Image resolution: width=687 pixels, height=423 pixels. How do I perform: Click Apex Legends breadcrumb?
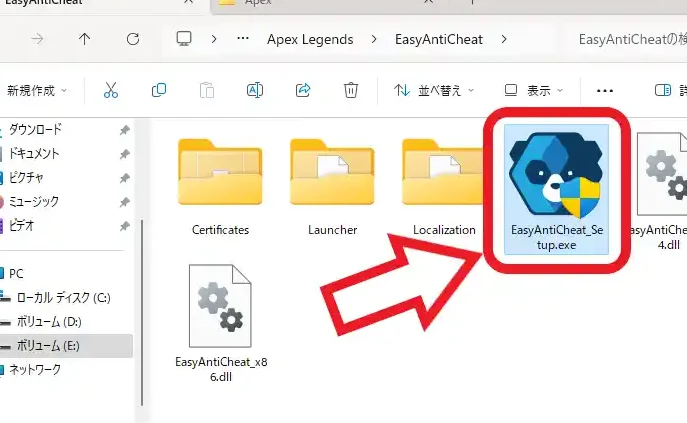[x=310, y=39]
